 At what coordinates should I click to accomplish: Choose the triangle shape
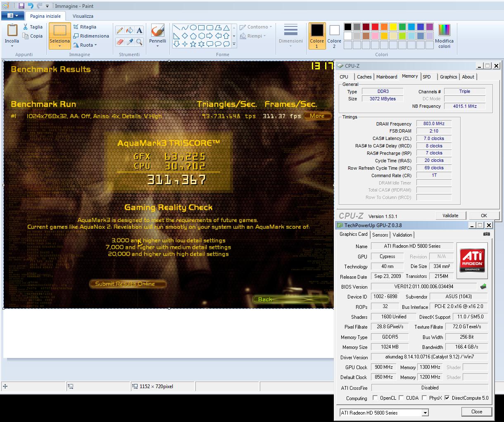point(226,28)
